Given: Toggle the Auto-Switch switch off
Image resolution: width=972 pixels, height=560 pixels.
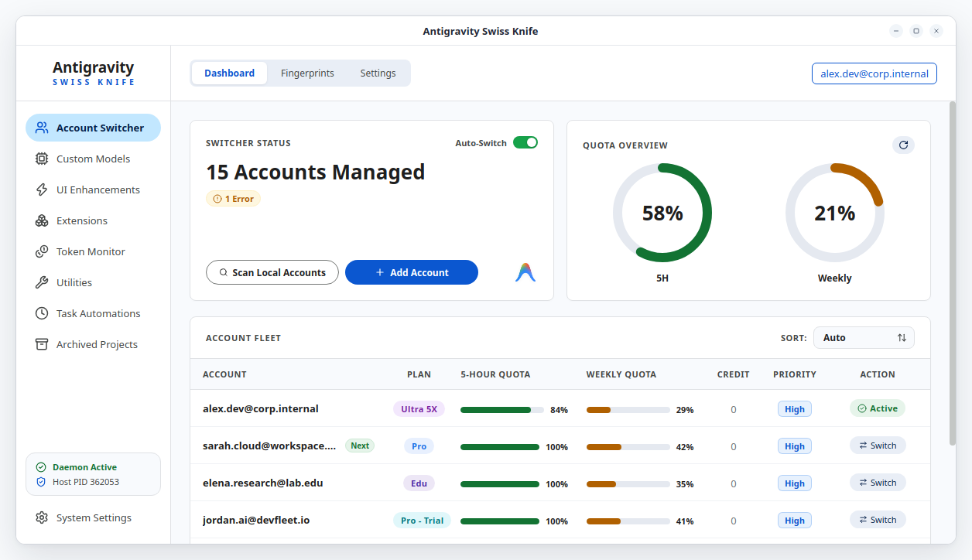Looking at the screenshot, I should click(x=525, y=142).
